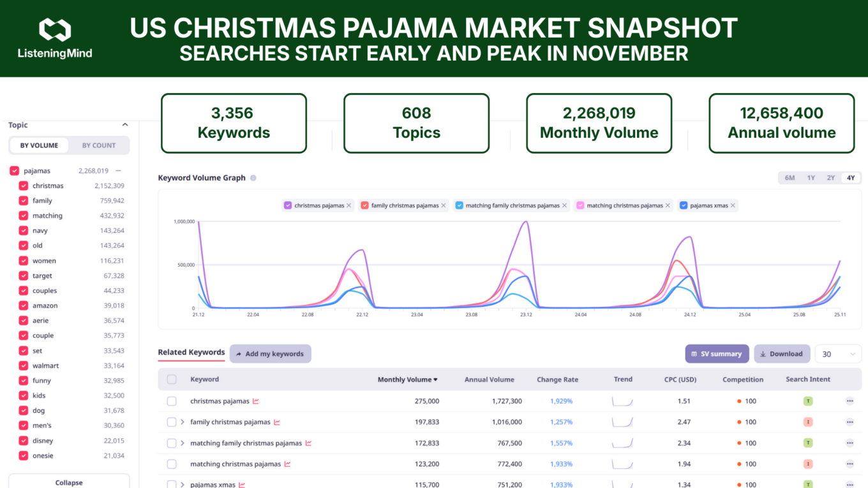
Task: Remove pajamas xmas chip from graph
Action: point(733,205)
